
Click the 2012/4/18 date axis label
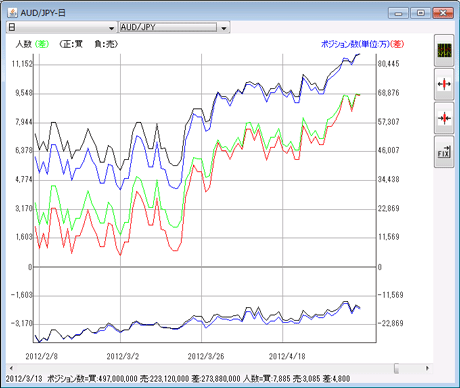pos(287,356)
